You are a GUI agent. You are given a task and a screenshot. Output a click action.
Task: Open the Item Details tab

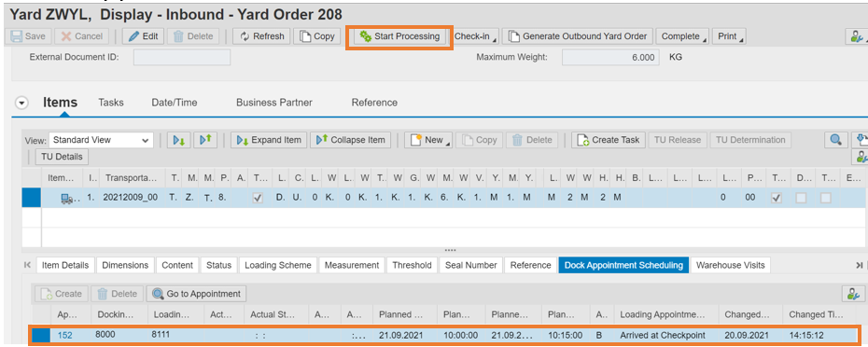(x=65, y=265)
